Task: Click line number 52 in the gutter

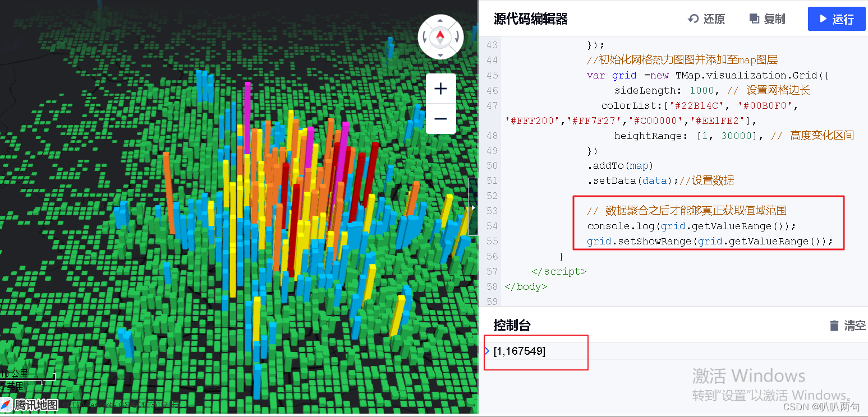Action: 492,196
